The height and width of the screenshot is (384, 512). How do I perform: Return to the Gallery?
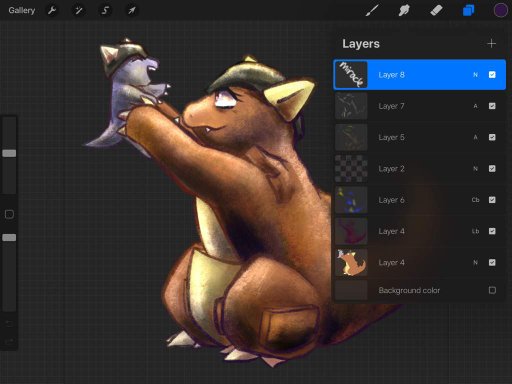pyautogui.click(x=22, y=10)
